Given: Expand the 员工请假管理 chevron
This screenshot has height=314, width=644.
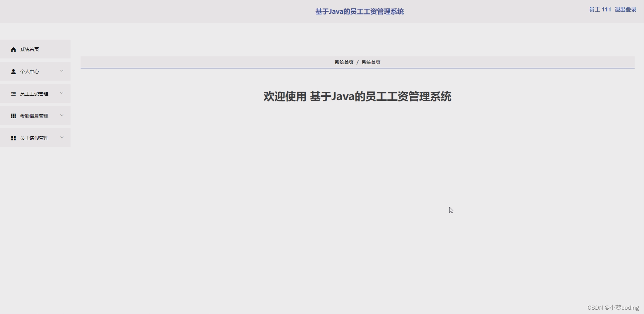Looking at the screenshot, I should click(62, 137).
